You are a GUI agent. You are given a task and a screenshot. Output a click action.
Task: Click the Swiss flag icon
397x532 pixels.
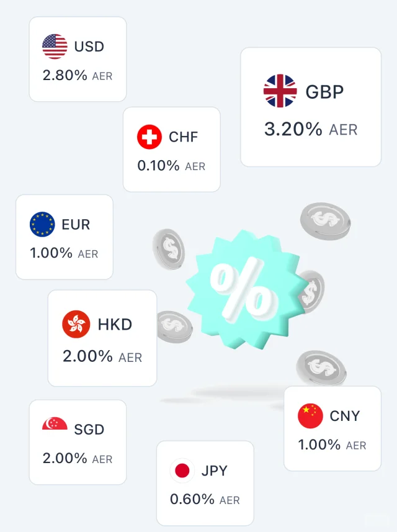pos(149,137)
